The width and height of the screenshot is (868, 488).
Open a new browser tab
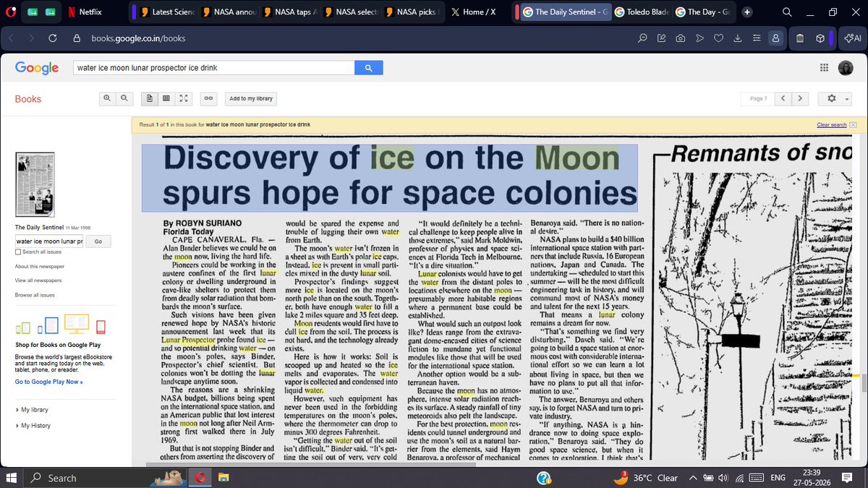pyautogui.click(x=747, y=12)
